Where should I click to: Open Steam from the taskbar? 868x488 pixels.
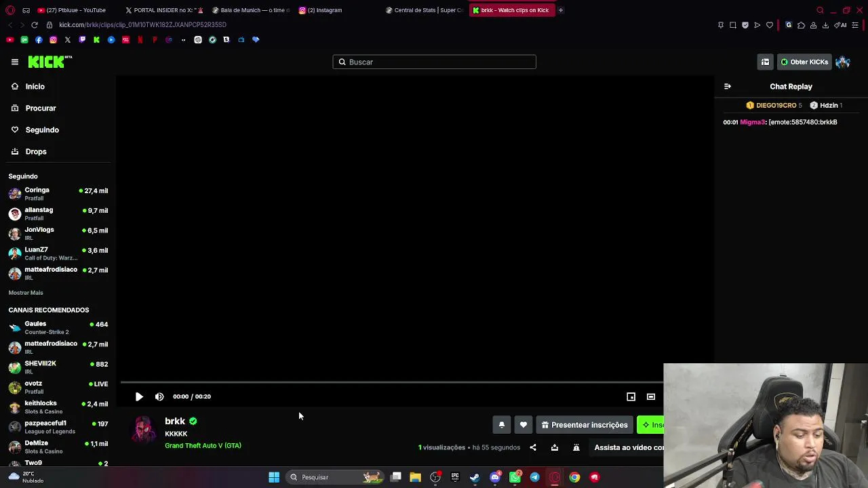(x=475, y=477)
